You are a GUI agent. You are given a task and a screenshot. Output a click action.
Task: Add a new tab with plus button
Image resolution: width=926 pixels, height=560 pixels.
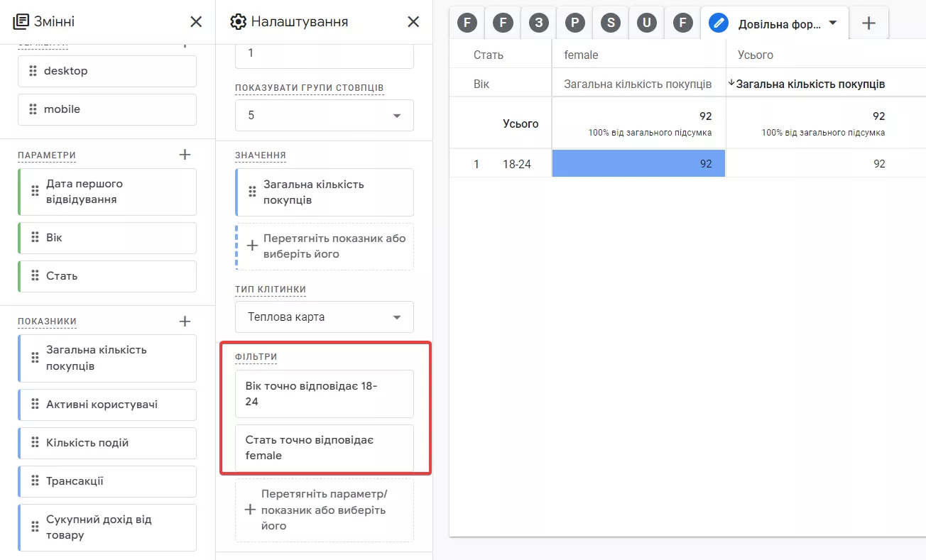[x=868, y=23]
